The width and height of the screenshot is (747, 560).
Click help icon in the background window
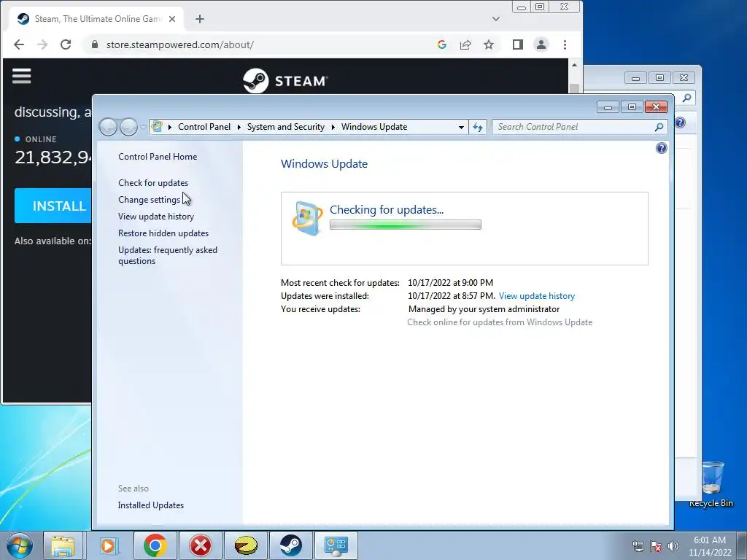[681, 122]
